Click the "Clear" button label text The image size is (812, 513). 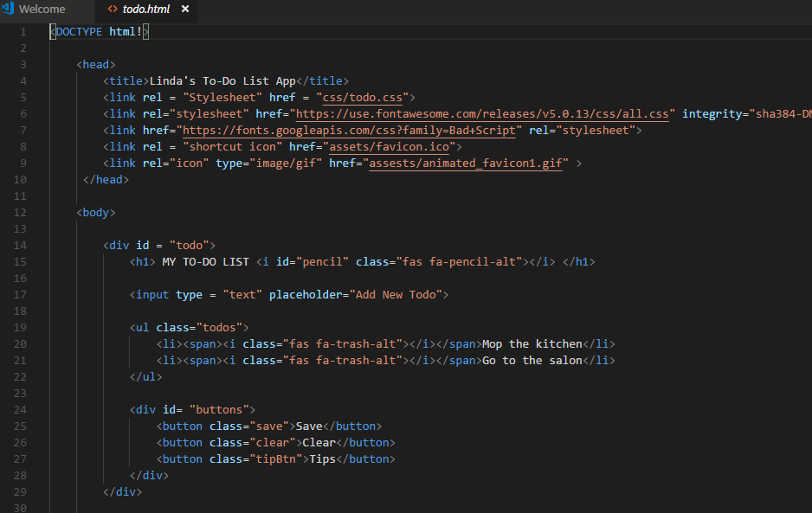pyautogui.click(x=319, y=443)
